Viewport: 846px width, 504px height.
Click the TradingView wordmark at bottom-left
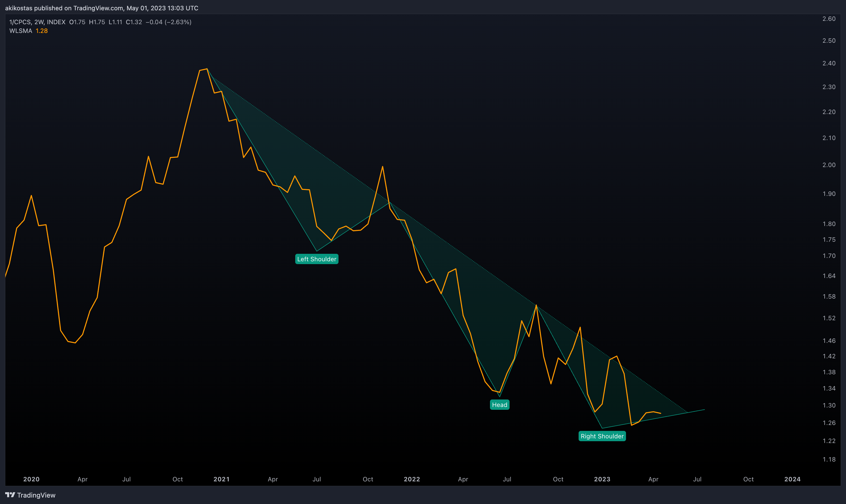pyautogui.click(x=36, y=495)
